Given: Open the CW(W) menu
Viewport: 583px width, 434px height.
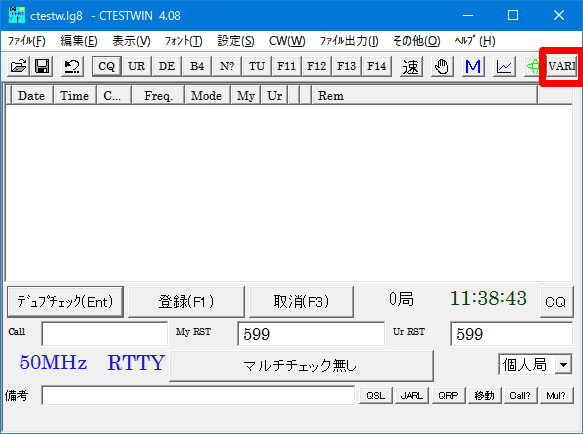Looking at the screenshot, I should 287,41.
